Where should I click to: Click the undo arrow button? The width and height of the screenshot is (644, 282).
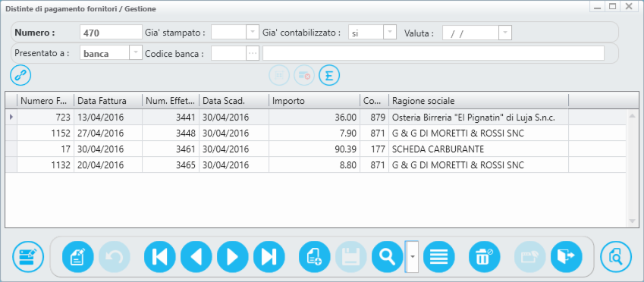point(115,257)
